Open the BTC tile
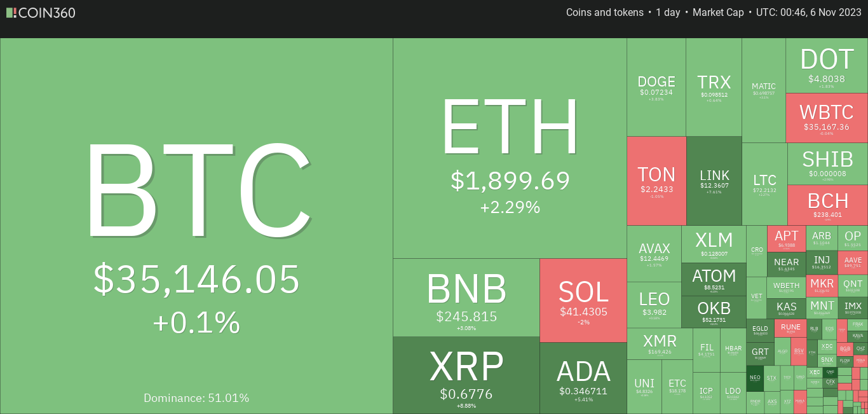Image resolution: width=868 pixels, height=414 pixels. tap(196, 226)
